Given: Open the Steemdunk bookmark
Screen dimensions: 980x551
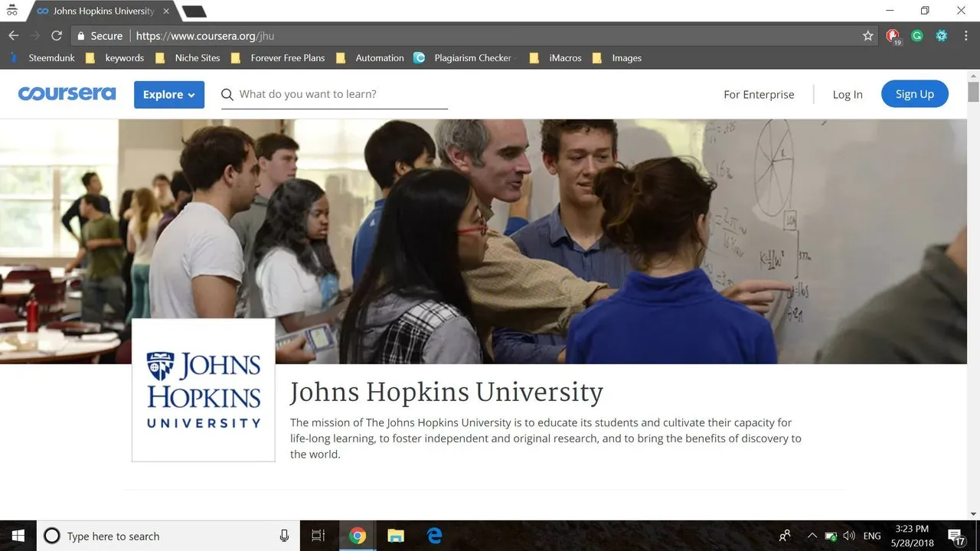Looking at the screenshot, I should click(43, 57).
